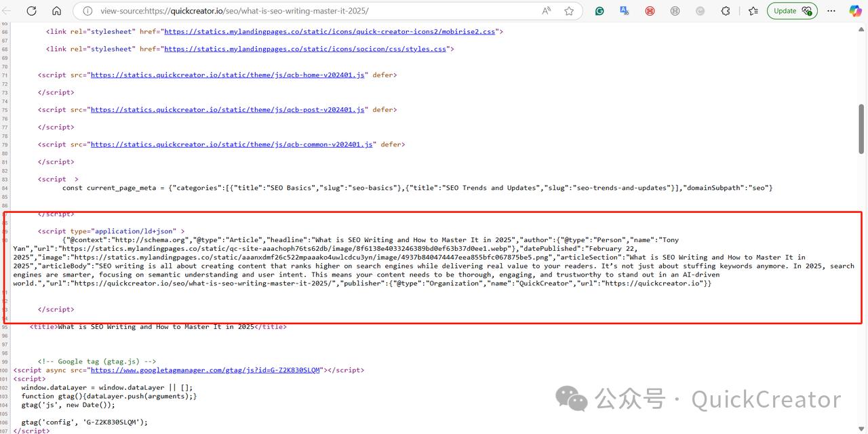The width and height of the screenshot is (868, 434).
Task: Open the Settings and more ellipsis menu
Action: click(831, 11)
